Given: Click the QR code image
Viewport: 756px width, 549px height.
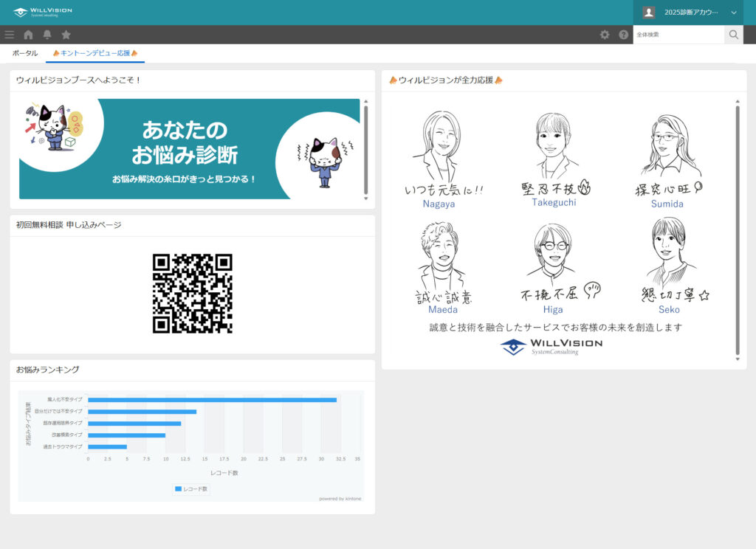Looking at the screenshot, I should (192, 294).
